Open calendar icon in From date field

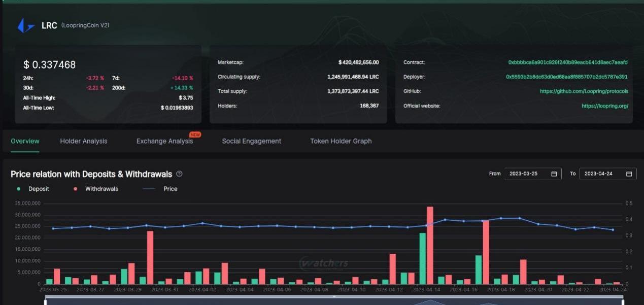click(x=554, y=174)
